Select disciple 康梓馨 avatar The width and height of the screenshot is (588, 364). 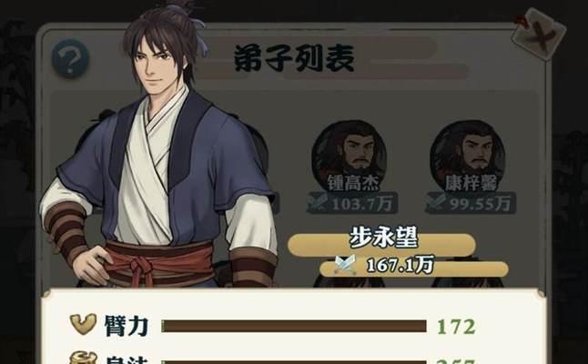467,156
